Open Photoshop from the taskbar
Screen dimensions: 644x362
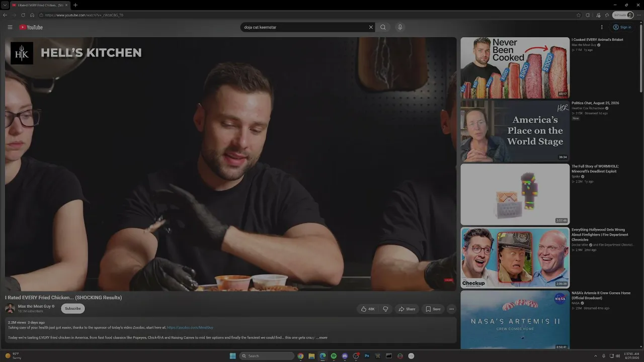tap(367, 356)
